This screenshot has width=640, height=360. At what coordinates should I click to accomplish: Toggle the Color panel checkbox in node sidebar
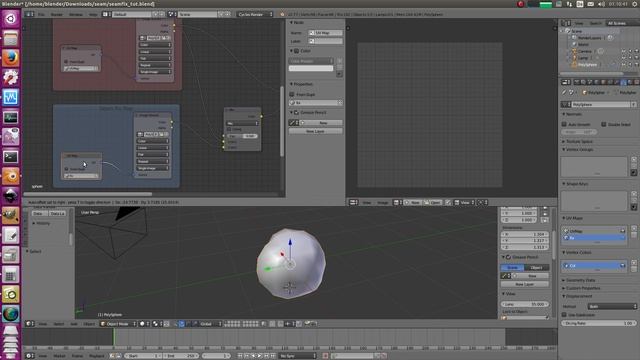(x=297, y=51)
